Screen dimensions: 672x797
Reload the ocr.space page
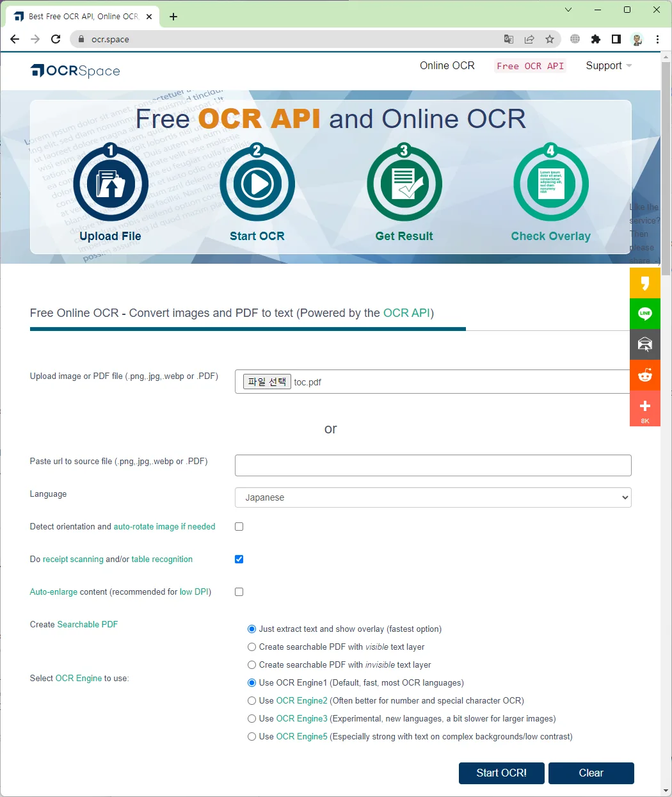click(56, 39)
